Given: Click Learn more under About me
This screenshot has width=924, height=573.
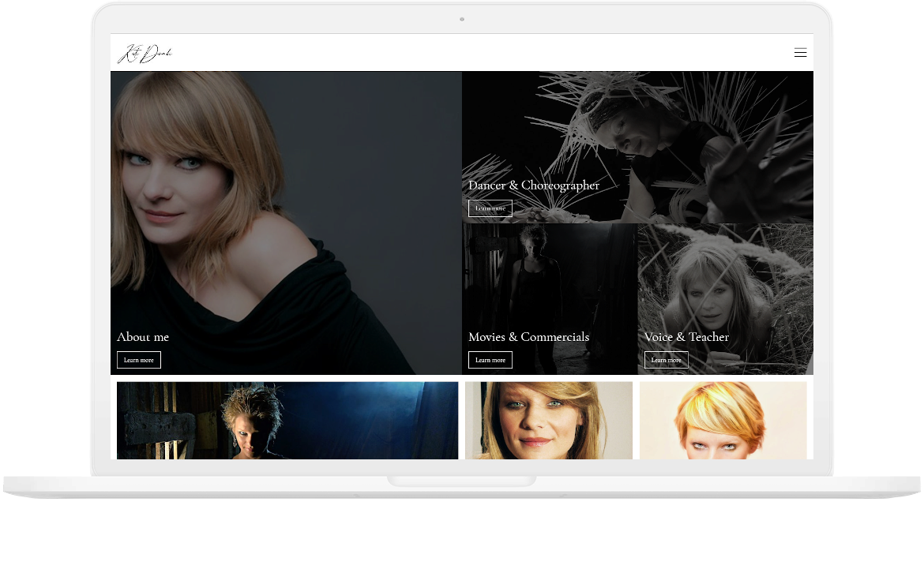Looking at the screenshot, I should 138,359.
